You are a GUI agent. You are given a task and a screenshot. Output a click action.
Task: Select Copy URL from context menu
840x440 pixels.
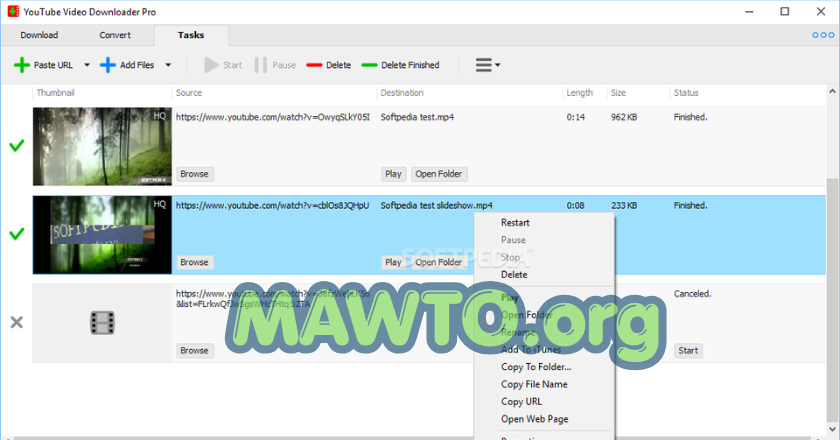pyautogui.click(x=521, y=401)
